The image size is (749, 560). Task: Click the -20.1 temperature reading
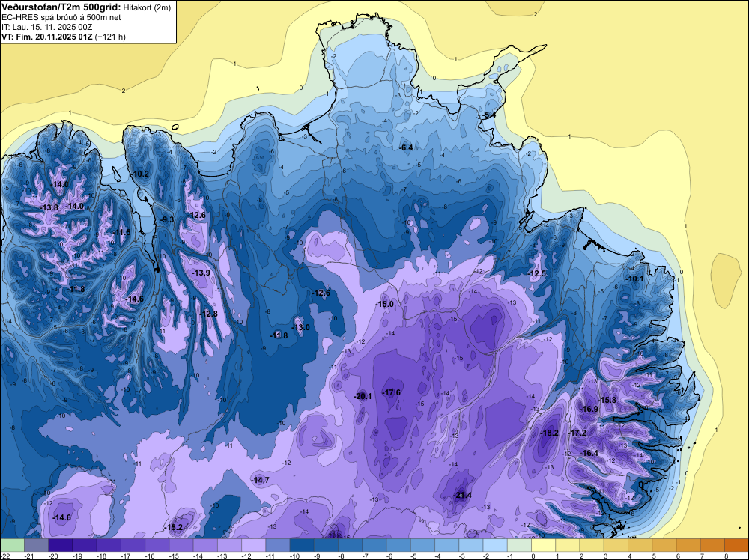tap(363, 396)
